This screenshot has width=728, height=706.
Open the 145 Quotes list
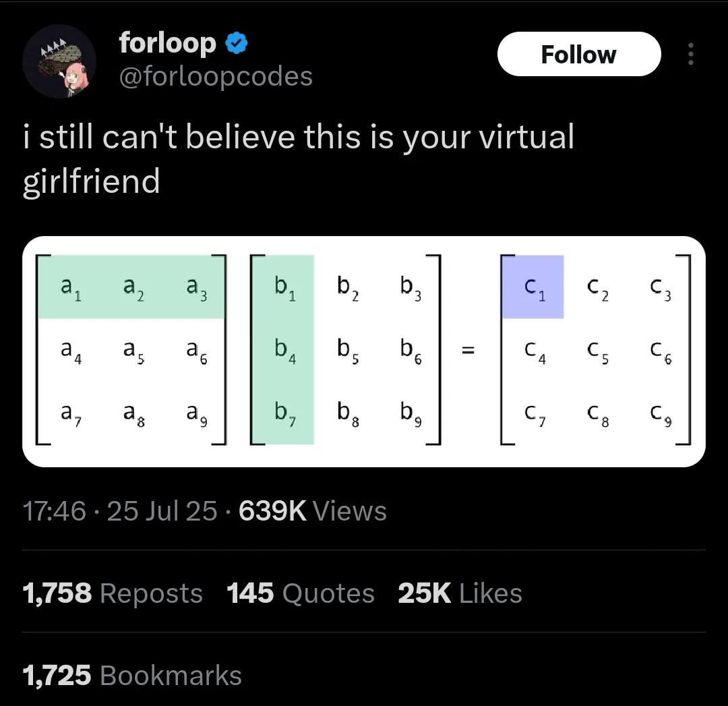(300, 593)
